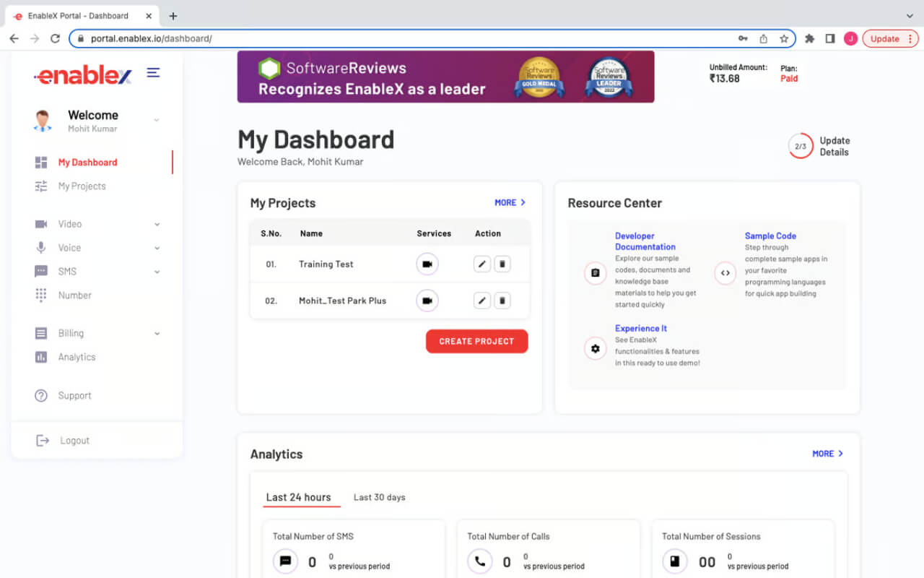Click the Total Number of Sessions icon
Image resolution: width=924 pixels, height=578 pixels.
[x=674, y=561]
